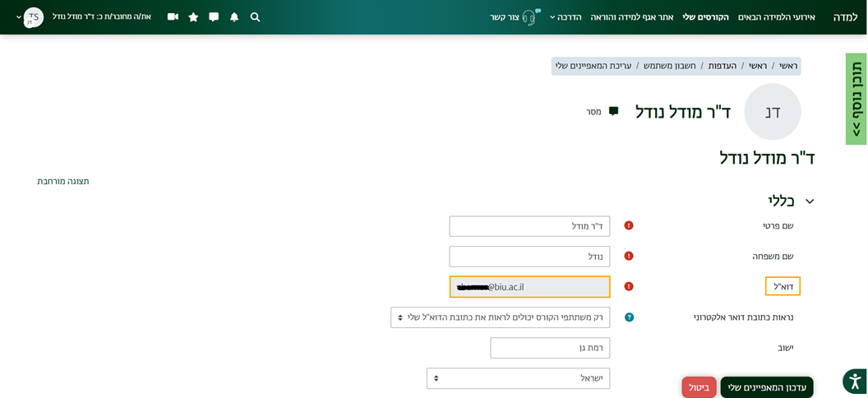Click עדכון המאפיינים שלי button
This screenshot has width=868, height=398.
pos(766,387)
